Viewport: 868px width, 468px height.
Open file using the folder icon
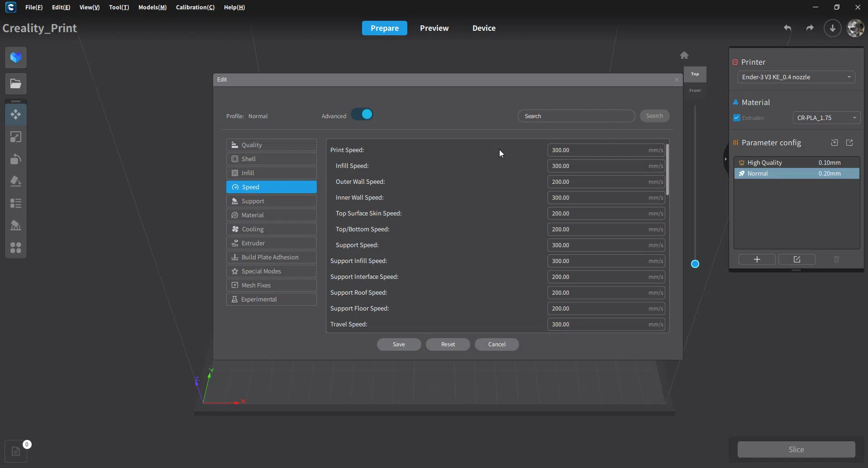[16, 84]
